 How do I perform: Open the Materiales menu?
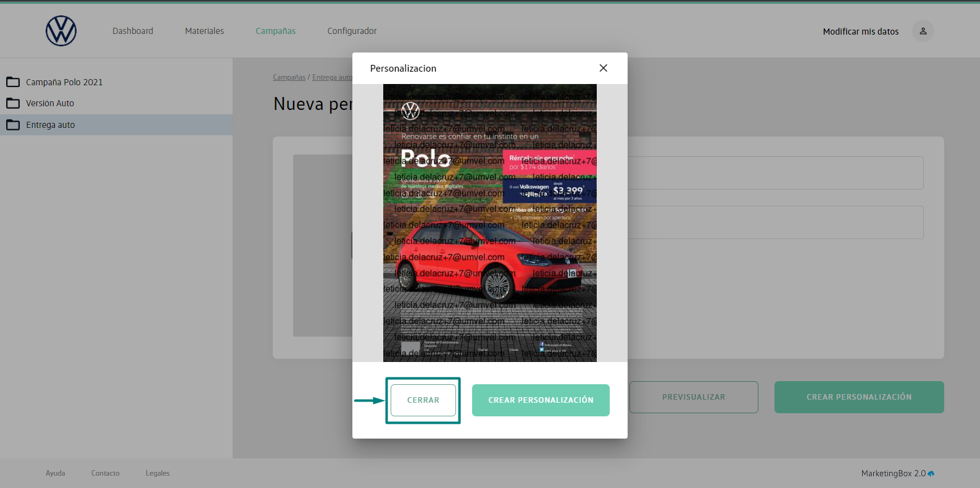point(204,31)
